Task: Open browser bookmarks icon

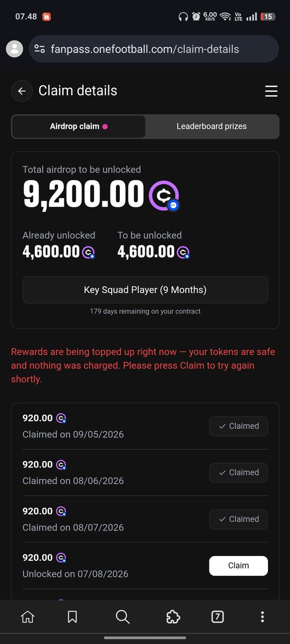Action: 73,617
